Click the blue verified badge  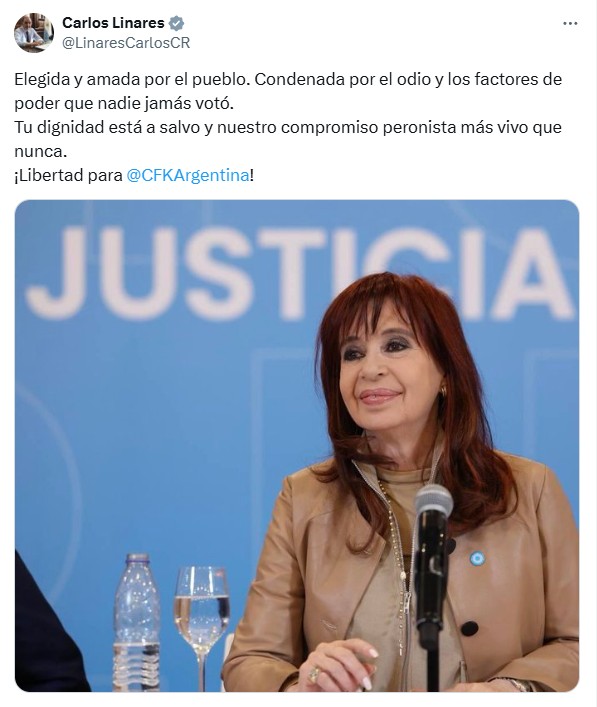coord(176,23)
